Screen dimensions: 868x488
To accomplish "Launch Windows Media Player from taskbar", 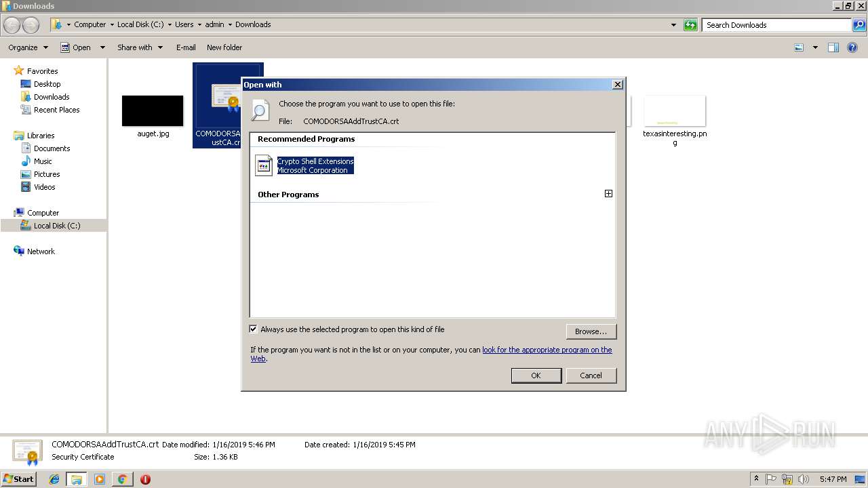I will coord(100,479).
